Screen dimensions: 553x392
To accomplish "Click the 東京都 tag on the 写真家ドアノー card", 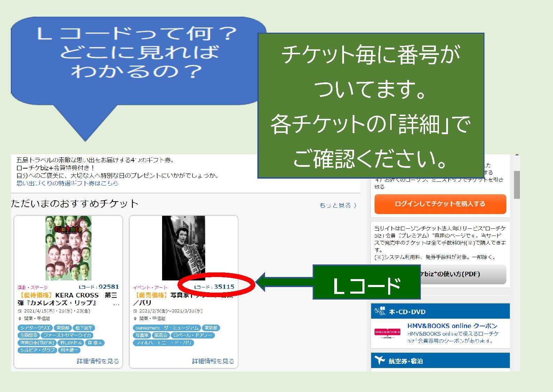I will click(x=211, y=328).
